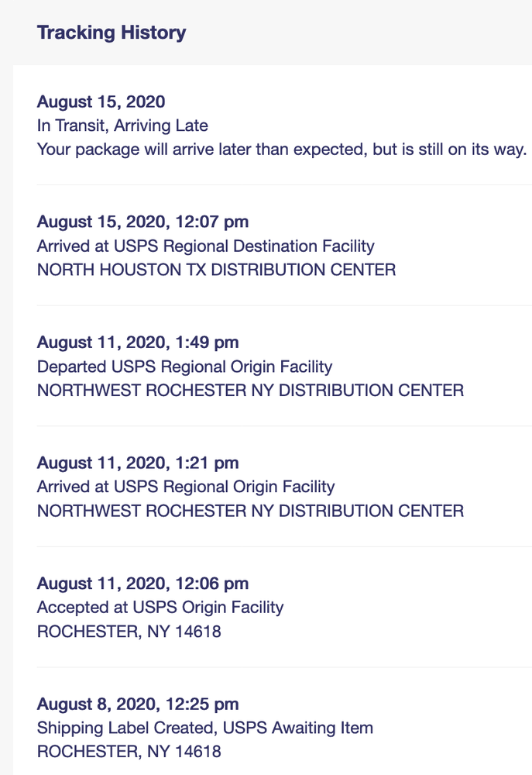This screenshot has height=775, width=532.
Task: Click the gray header bar right of Tracking History
Action: click(356, 33)
